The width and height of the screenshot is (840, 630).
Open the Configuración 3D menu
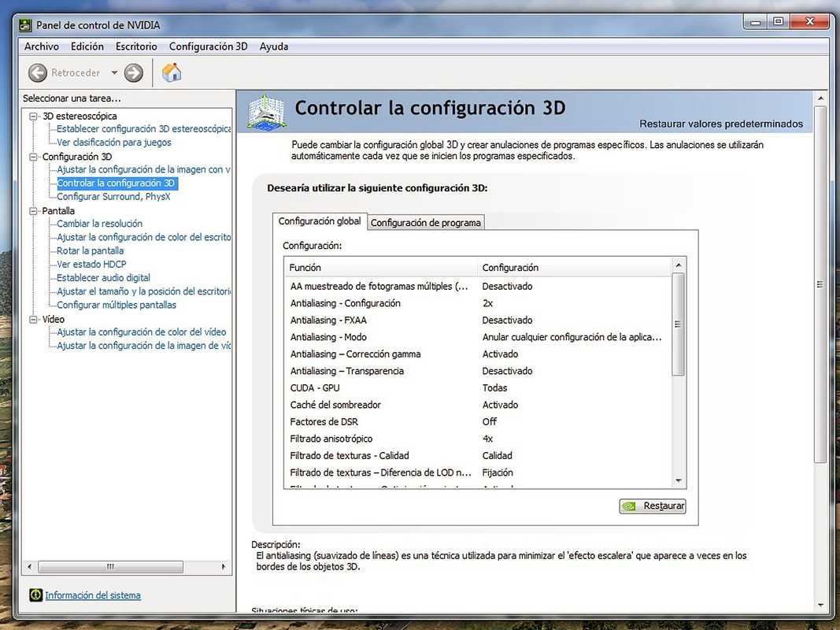click(x=208, y=46)
